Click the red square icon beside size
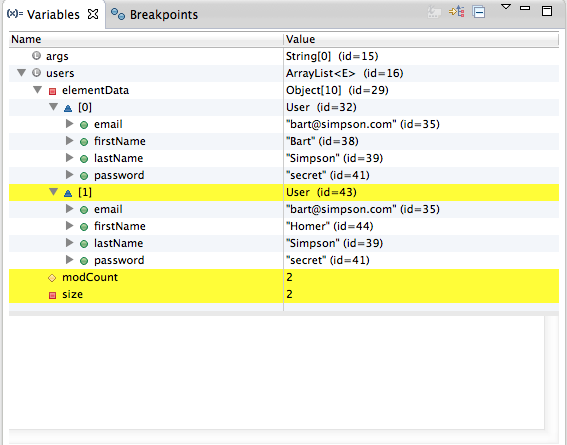This screenshot has width=567, height=445. pos(52,295)
